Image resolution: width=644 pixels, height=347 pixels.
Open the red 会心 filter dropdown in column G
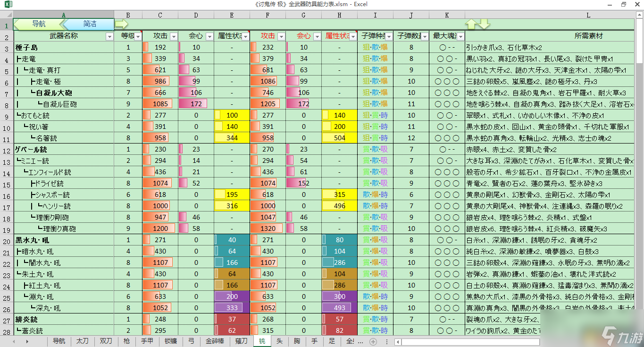click(x=317, y=36)
